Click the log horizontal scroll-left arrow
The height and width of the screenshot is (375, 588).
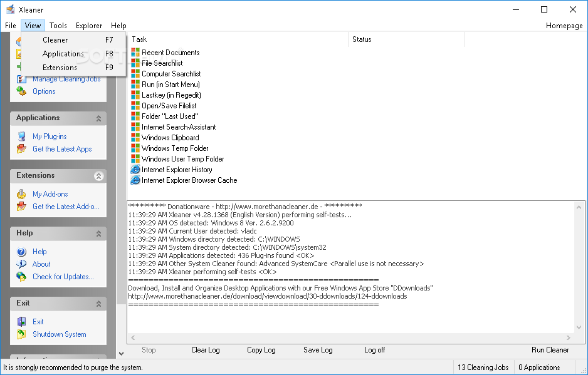pos(133,337)
